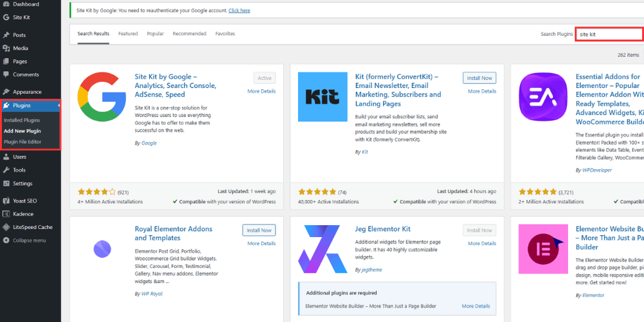Click the Elementor Website Builder logo
The width and height of the screenshot is (644, 322).
pos(543,249)
